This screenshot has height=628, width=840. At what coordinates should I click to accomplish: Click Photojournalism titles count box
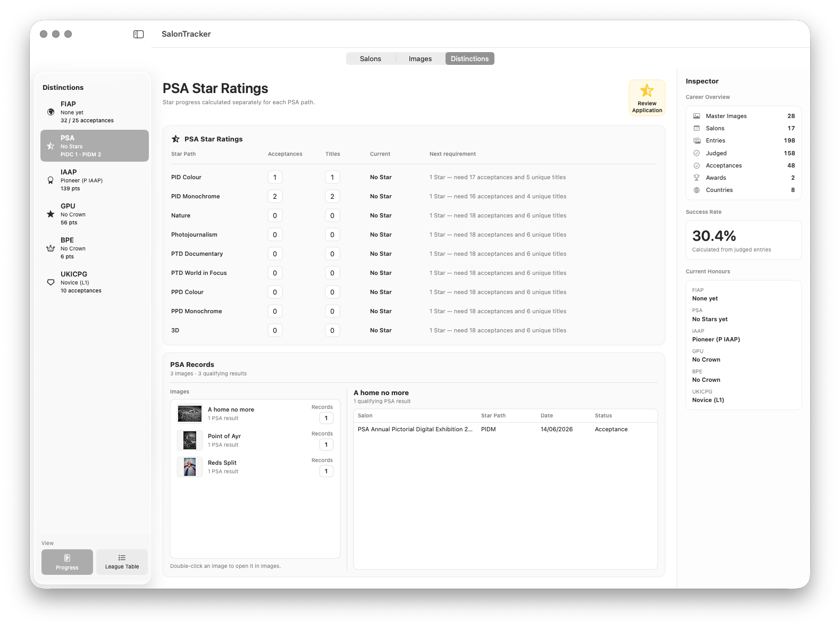coord(332,235)
